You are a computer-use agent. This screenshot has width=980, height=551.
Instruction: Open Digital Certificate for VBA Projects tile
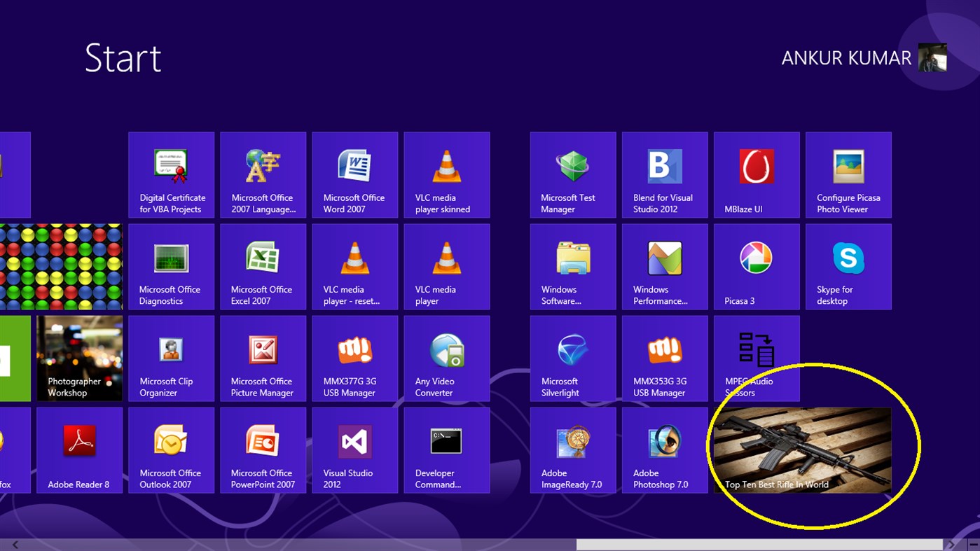point(172,175)
